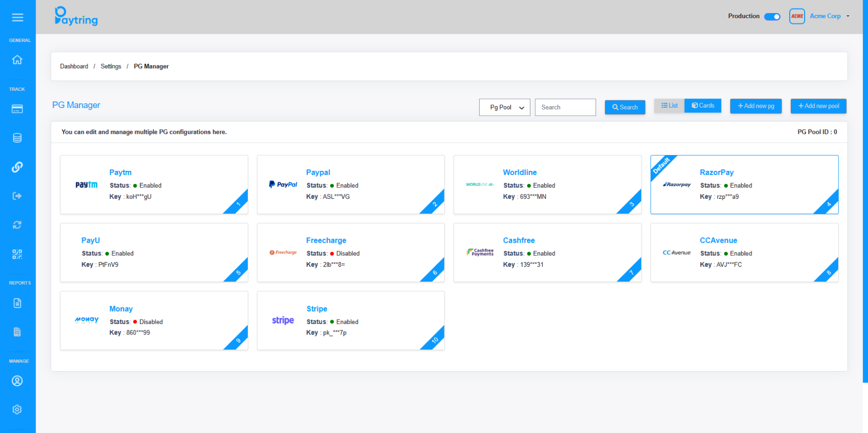Click PG Manager breadcrumb
Image resolution: width=868 pixels, height=433 pixels.
coord(151,66)
